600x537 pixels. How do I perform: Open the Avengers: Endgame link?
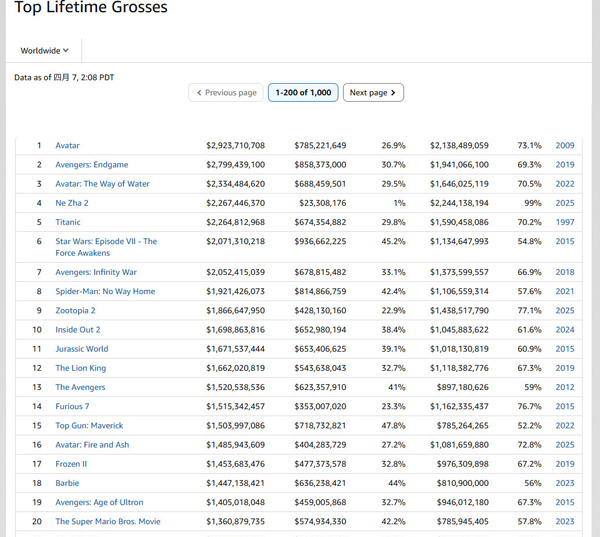click(x=91, y=165)
